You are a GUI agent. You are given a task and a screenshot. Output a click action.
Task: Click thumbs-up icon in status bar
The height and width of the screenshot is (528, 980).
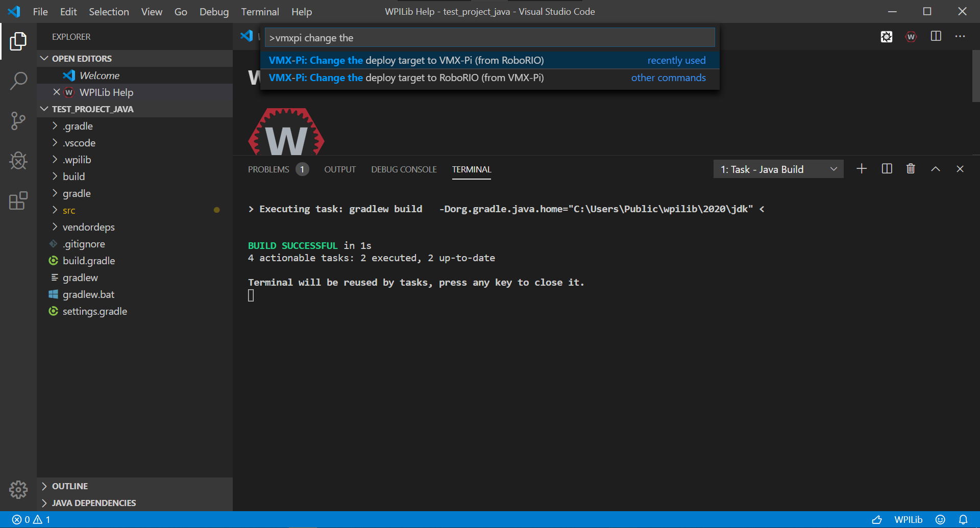877,520
